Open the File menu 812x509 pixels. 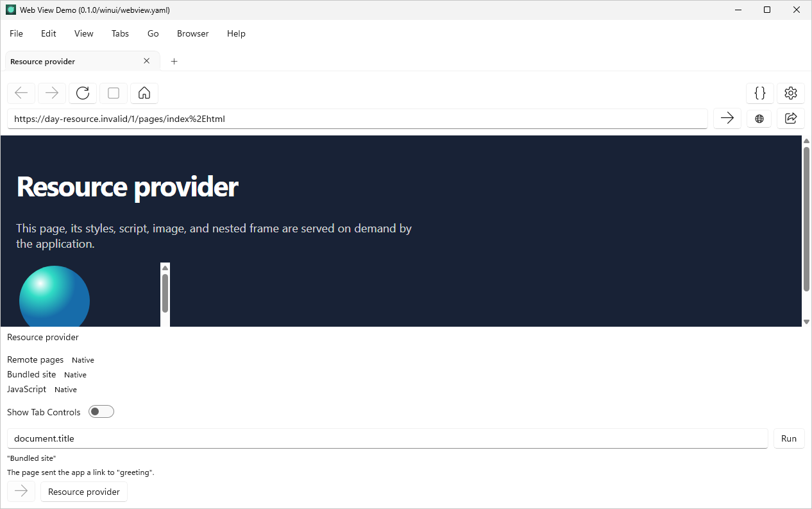tap(16, 33)
